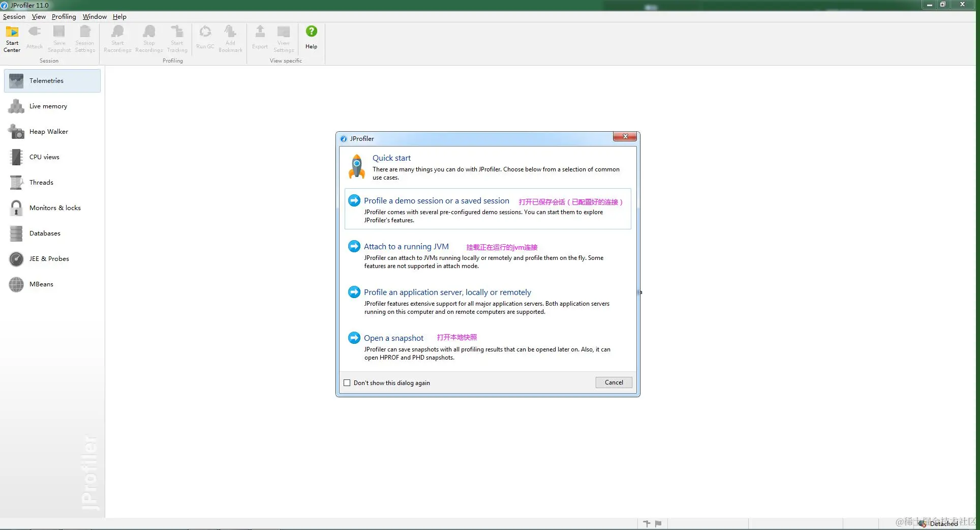Open the Profiling menu
The height and width of the screenshot is (530, 980).
pos(64,16)
